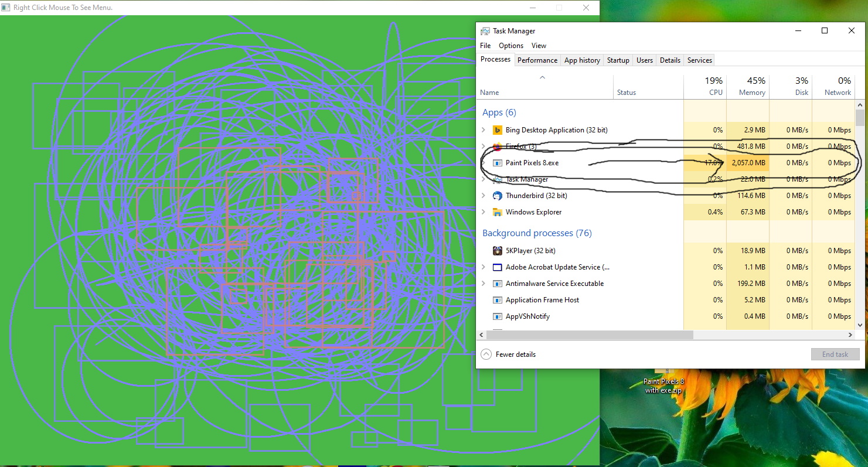Click the 5KPlayer process icon

point(497,251)
